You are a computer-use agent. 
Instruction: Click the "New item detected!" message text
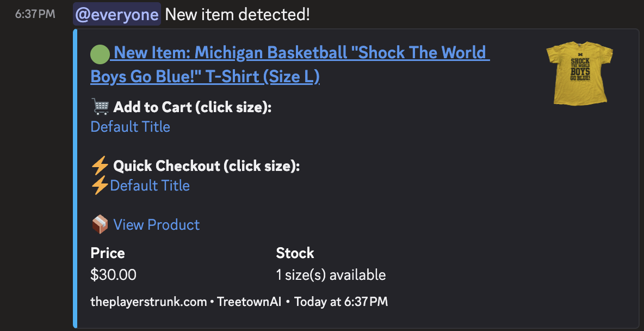pos(237,14)
